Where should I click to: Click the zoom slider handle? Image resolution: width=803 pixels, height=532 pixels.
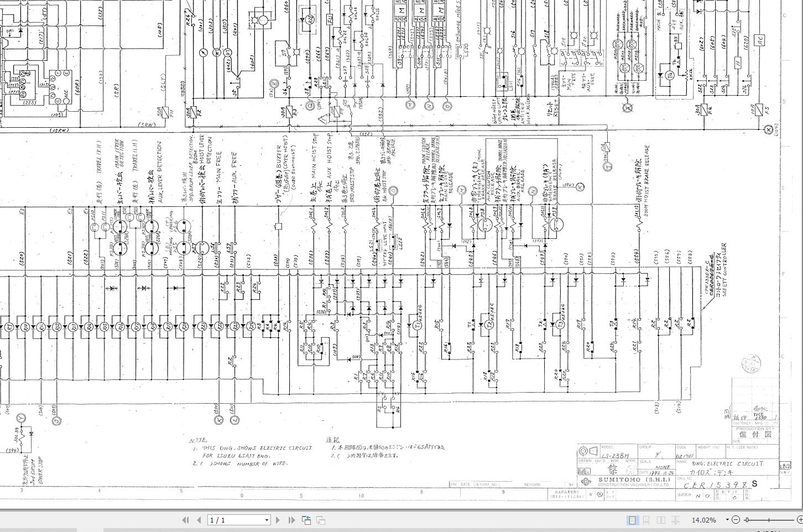(747, 519)
